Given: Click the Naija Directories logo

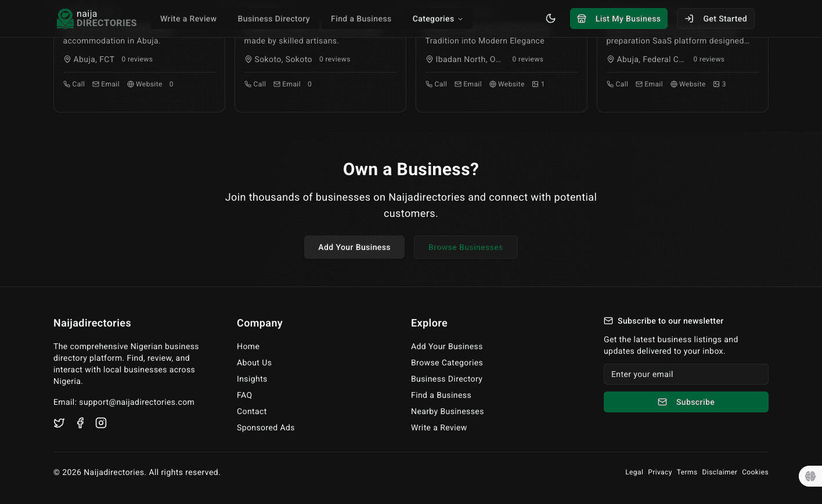Looking at the screenshot, I should tap(96, 19).
